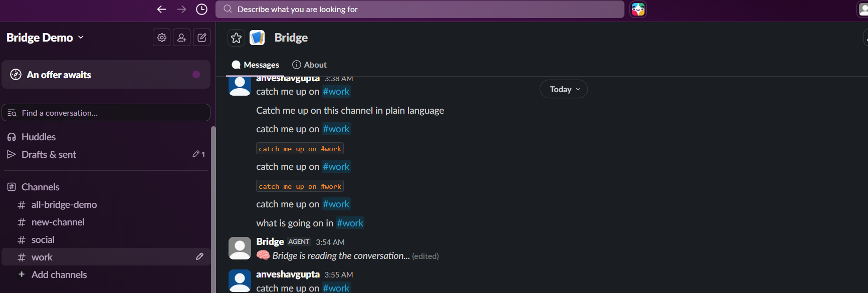Select the work channel
Screen dimensions: 868x293
[x=106, y=257]
